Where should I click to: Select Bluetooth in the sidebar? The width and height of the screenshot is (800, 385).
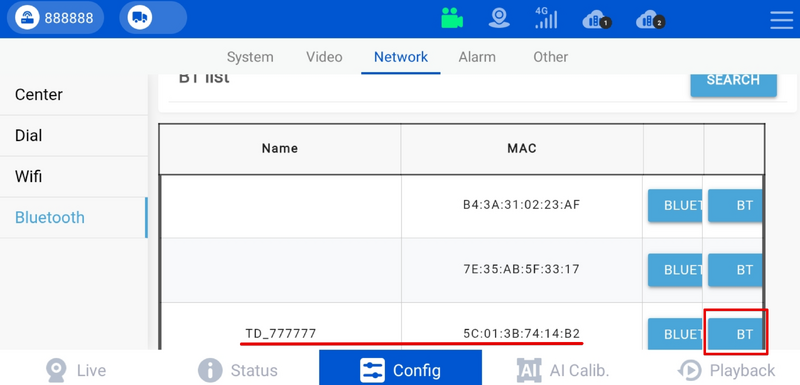click(x=73, y=218)
